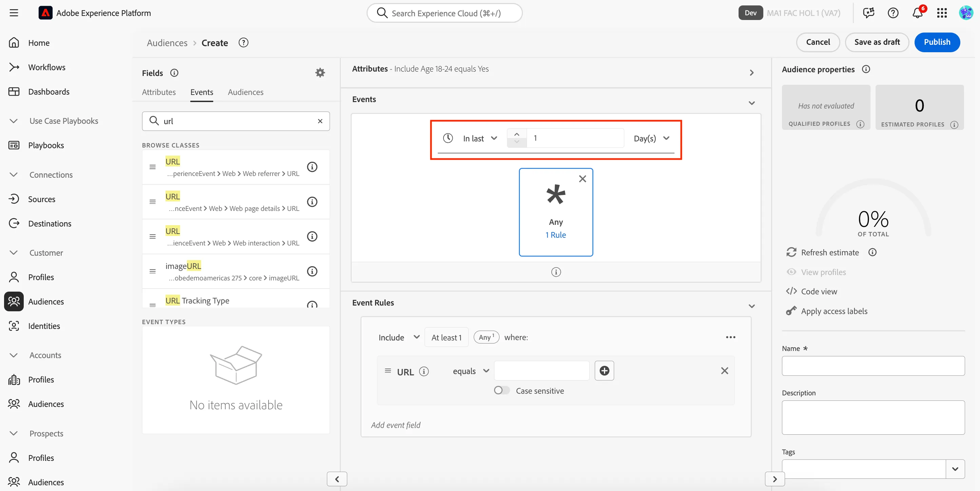The width and height of the screenshot is (980, 491).
Task: Click the feedback chat icon in header
Action: 868,13
